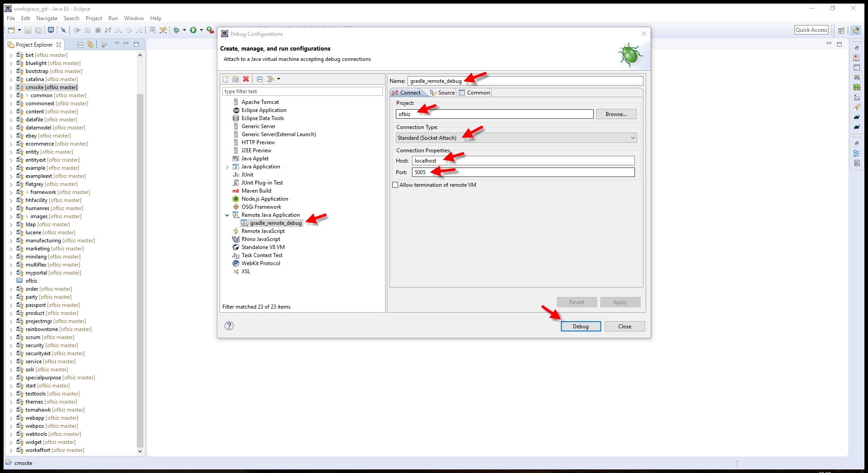Click the Use Step Filters icon

coord(163,30)
